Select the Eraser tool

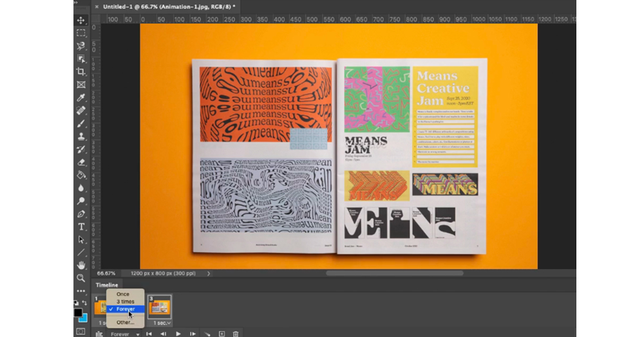tap(81, 162)
